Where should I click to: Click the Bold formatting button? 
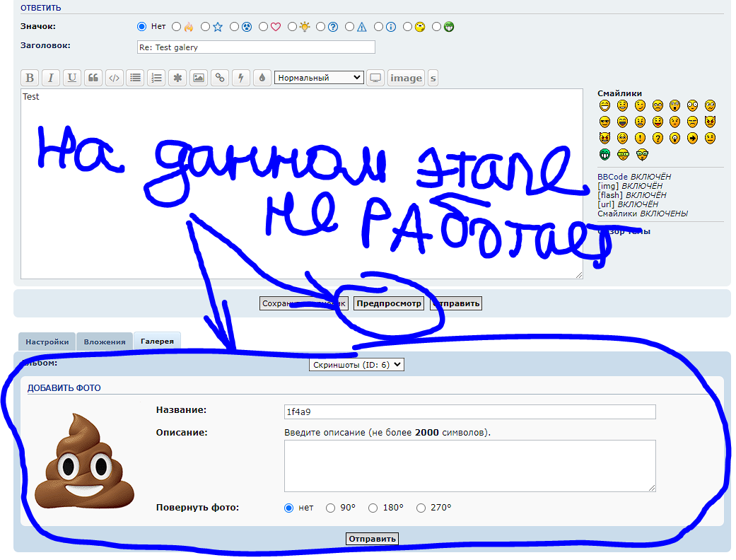pos(30,78)
